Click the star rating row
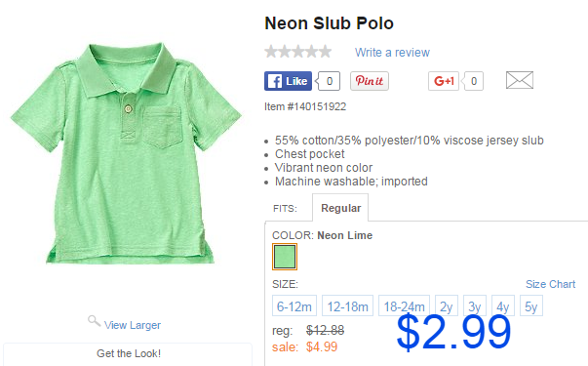This screenshot has height=366, width=588. pos(298,52)
